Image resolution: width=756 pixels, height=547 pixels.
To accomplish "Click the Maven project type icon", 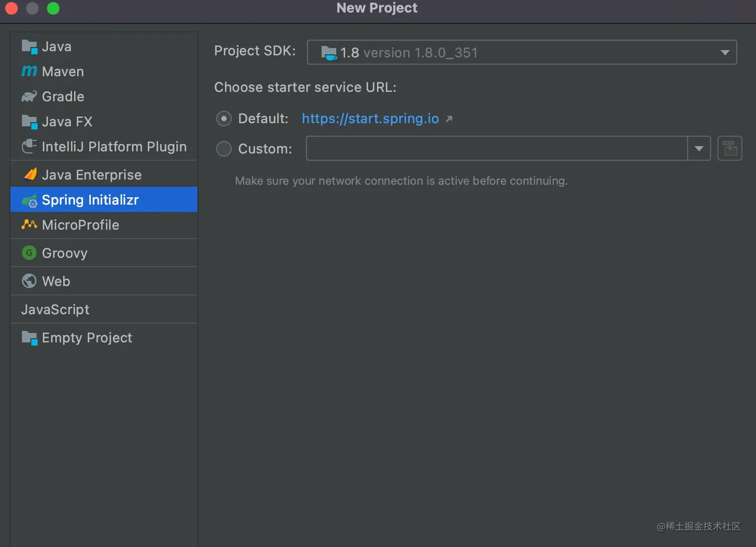I will [29, 71].
